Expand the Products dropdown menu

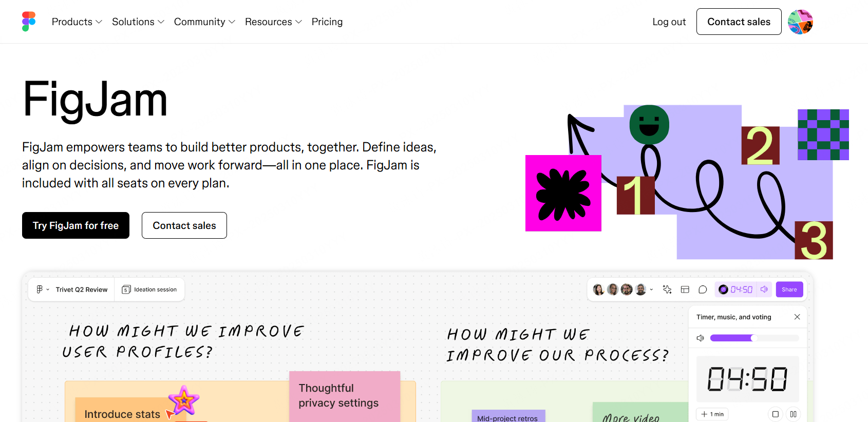(77, 22)
